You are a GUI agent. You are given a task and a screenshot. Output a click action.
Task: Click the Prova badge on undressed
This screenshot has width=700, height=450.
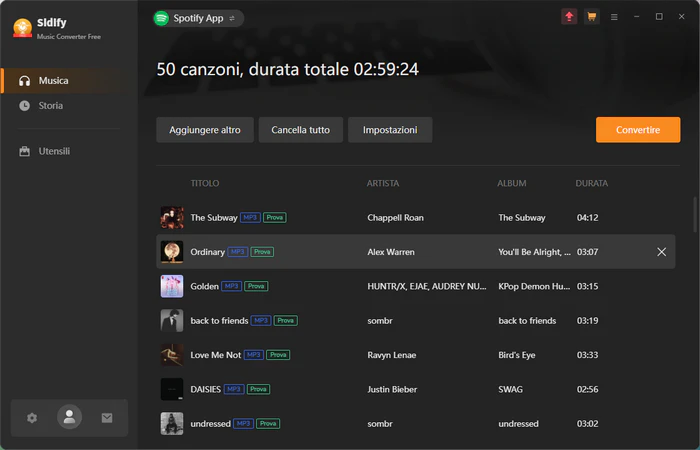(268, 424)
